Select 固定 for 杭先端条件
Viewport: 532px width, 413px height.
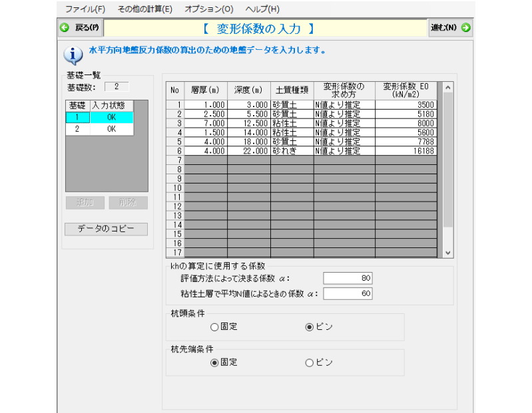tap(214, 363)
